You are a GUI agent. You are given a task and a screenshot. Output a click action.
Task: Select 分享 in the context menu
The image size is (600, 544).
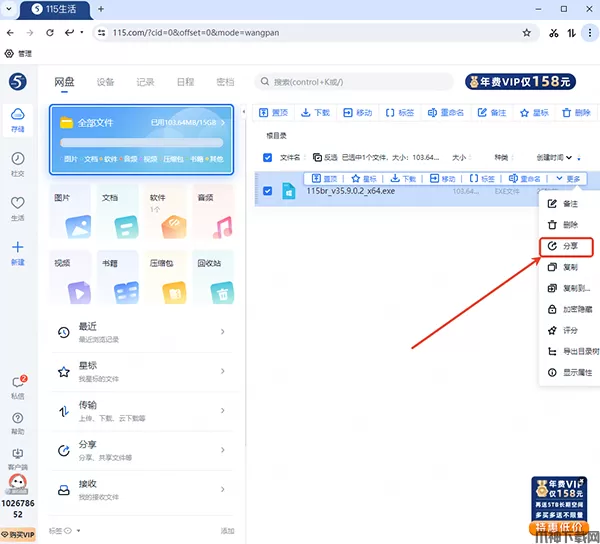click(x=567, y=246)
